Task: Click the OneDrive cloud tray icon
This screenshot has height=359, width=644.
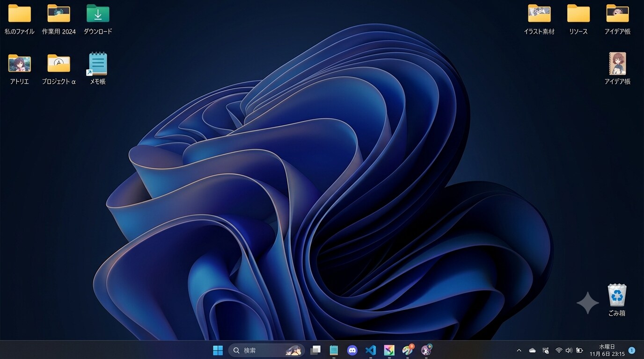Action: (532, 350)
